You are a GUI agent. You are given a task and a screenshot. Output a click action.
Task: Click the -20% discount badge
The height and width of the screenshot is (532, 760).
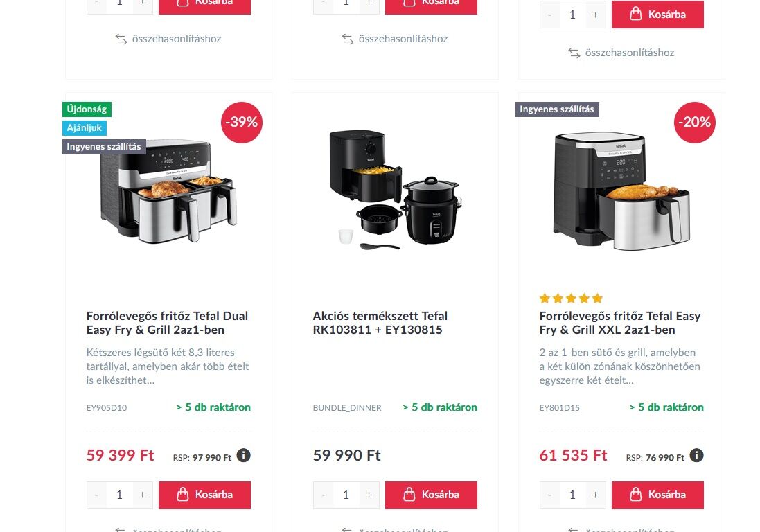coord(695,122)
